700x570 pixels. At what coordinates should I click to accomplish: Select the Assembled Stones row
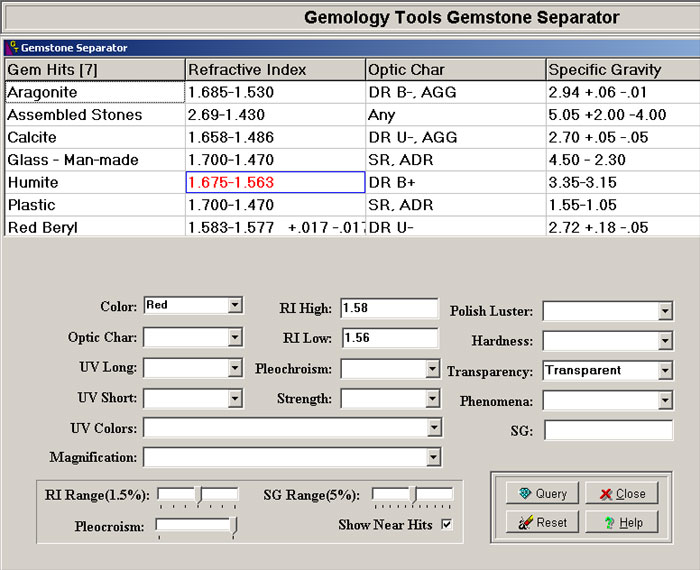click(x=95, y=115)
